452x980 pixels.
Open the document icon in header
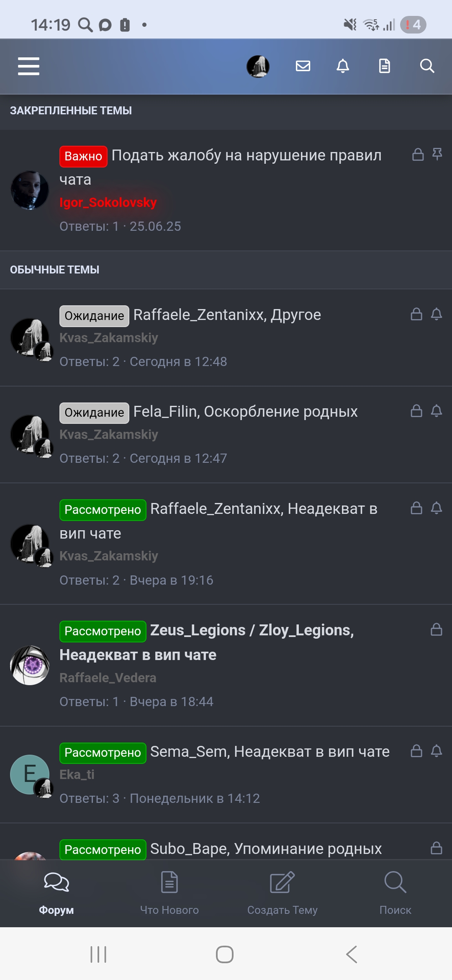tap(384, 66)
